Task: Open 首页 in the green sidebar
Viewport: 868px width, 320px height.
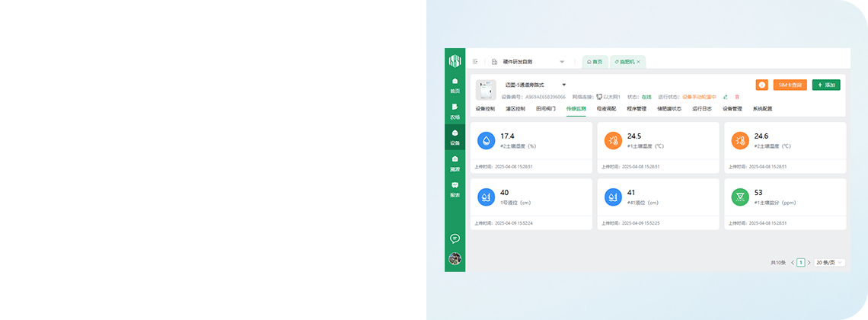Action: [455, 85]
